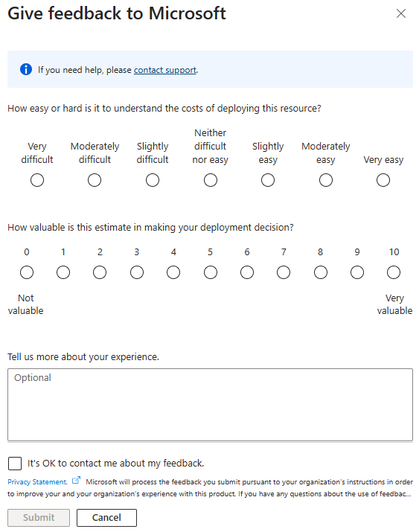The width and height of the screenshot is (419, 532).
Task: Pick Neither difficult nor easy option
Action: pos(211,180)
